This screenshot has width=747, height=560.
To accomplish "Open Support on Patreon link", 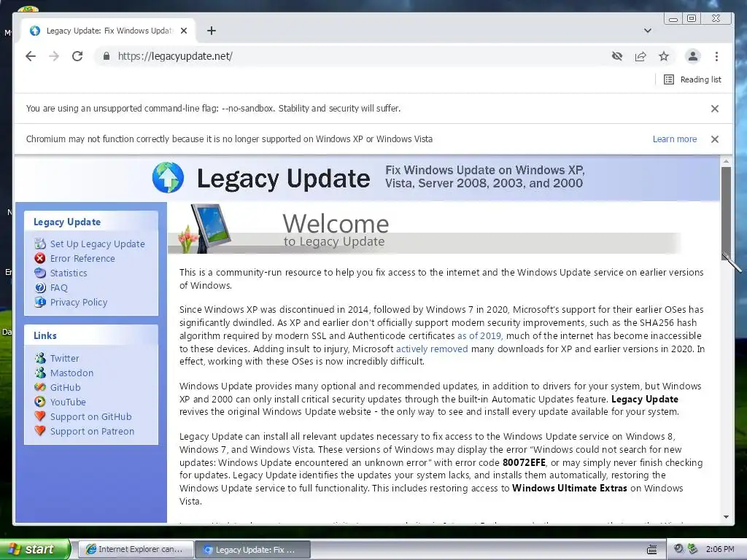I will pyautogui.click(x=92, y=432).
